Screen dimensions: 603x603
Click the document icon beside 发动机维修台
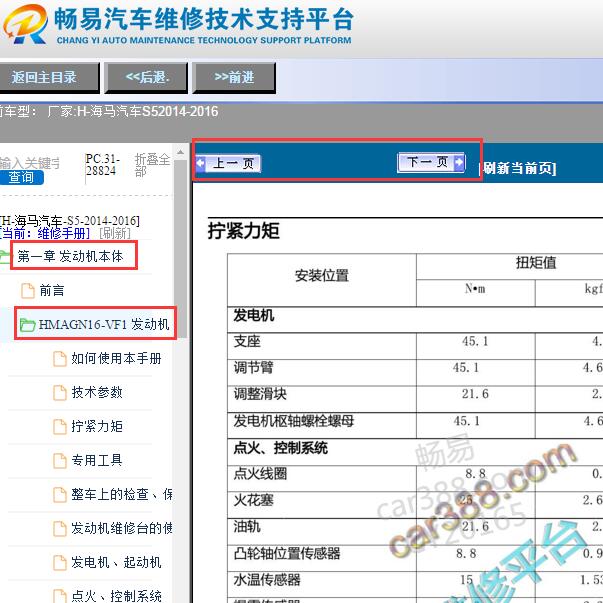[x=60, y=528]
